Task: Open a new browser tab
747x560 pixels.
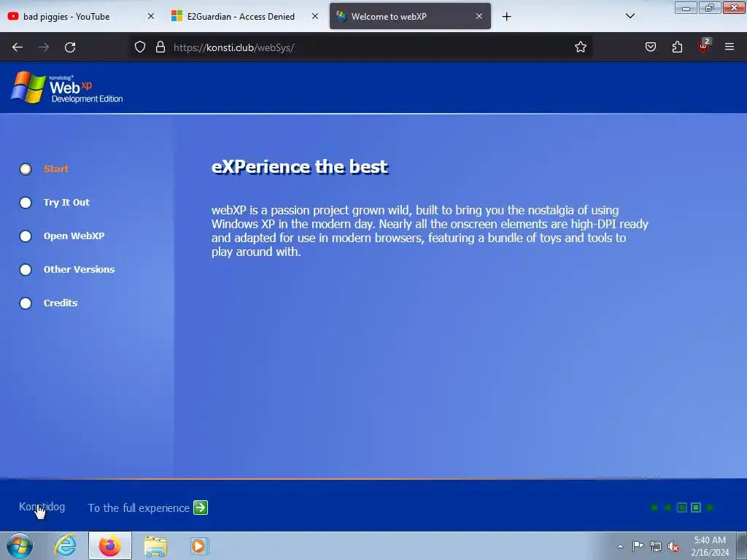Action: [506, 17]
